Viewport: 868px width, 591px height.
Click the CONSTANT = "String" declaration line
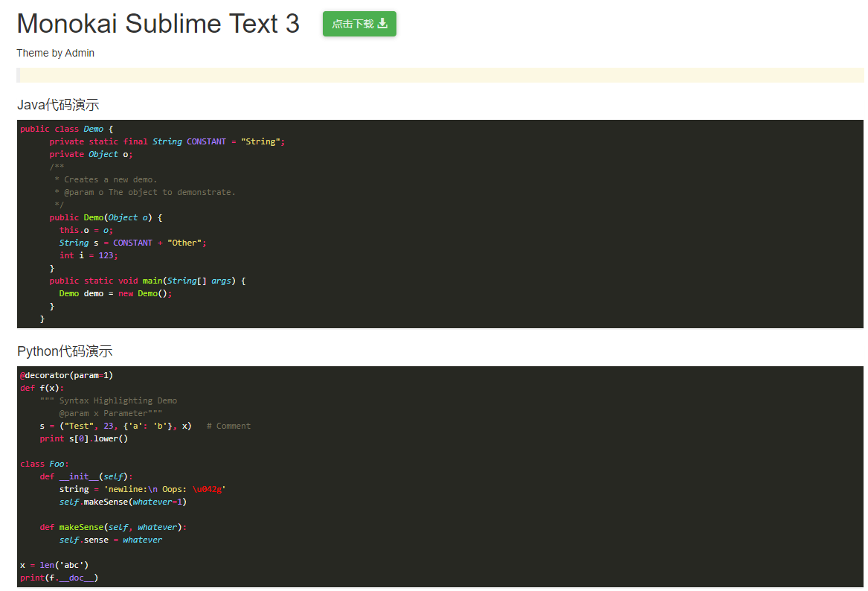[x=167, y=141]
